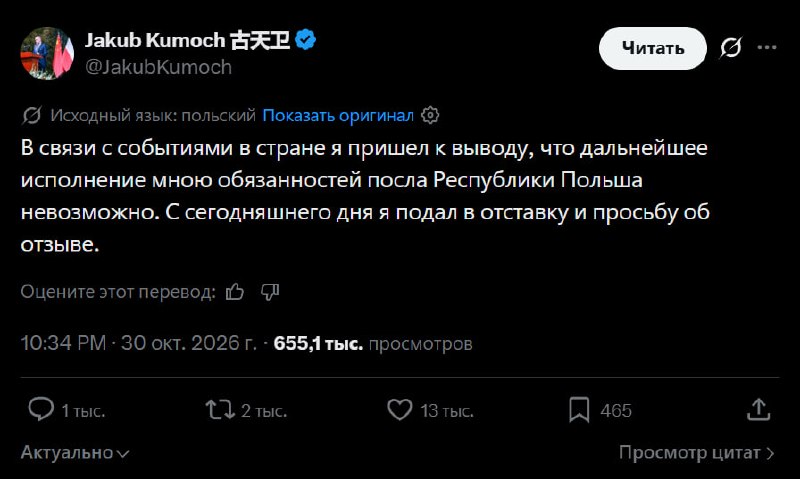Click the blue verified badge

pos(306,40)
